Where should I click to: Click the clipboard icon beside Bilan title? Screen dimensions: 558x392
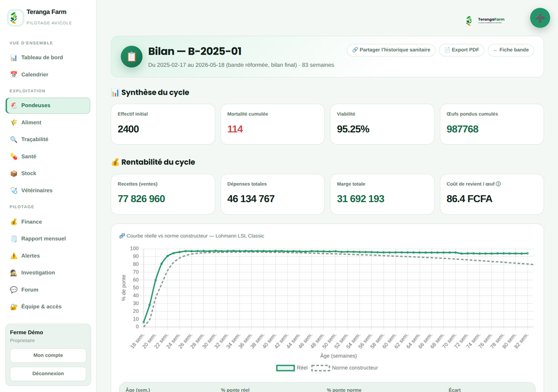[x=132, y=56]
